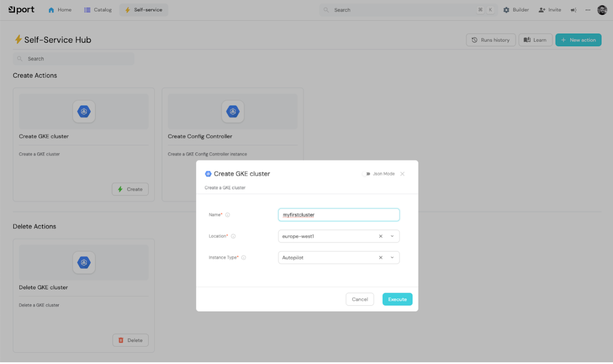Expand the Instance Type dropdown arrow
The width and height of the screenshot is (613, 364).
click(x=392, y=258)
